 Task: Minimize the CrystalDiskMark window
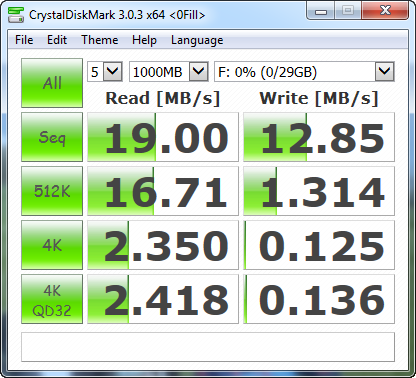[x=321, y=11]
